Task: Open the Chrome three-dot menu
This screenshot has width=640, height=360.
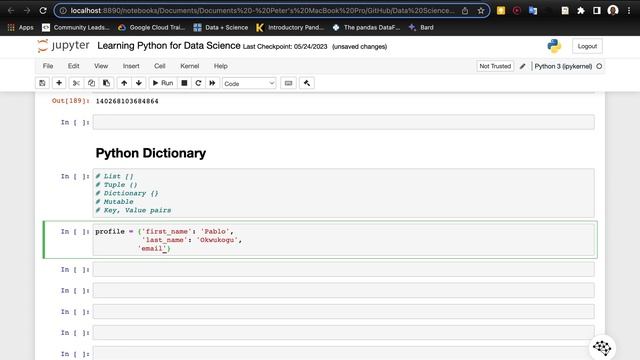Action: pyautogui.click(x=629, y=11)
